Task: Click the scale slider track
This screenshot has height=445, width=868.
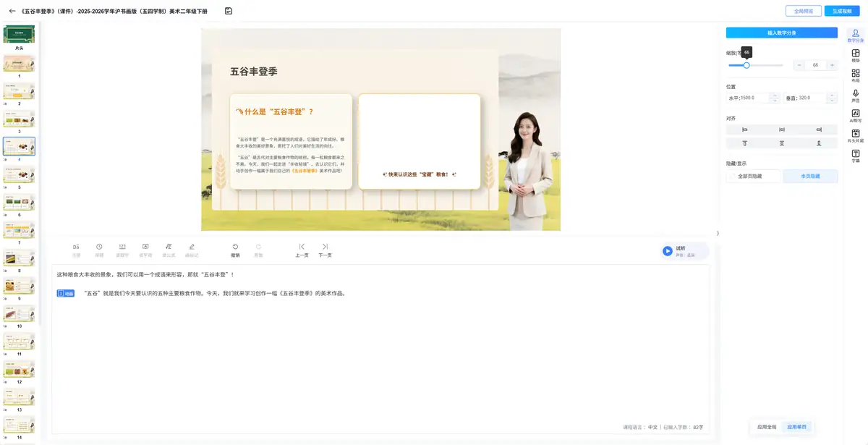Action: pyautogui.click(x=756, y=65)
